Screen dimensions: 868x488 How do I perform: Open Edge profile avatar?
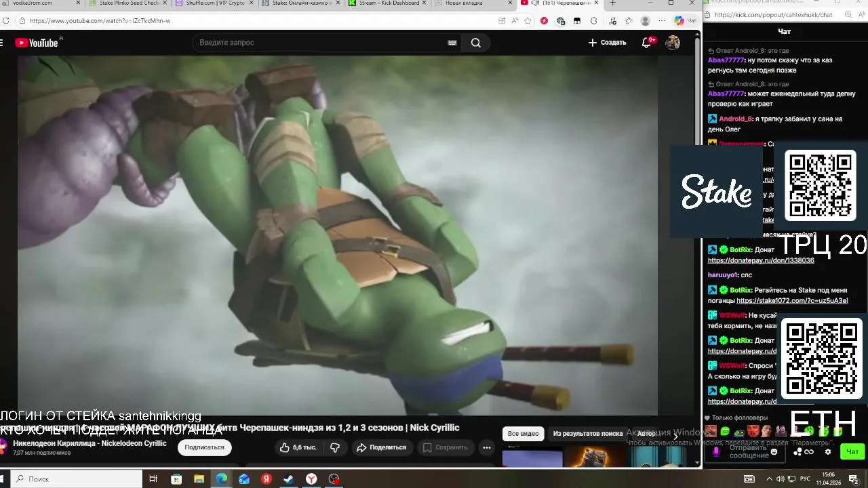pos(645,21)
